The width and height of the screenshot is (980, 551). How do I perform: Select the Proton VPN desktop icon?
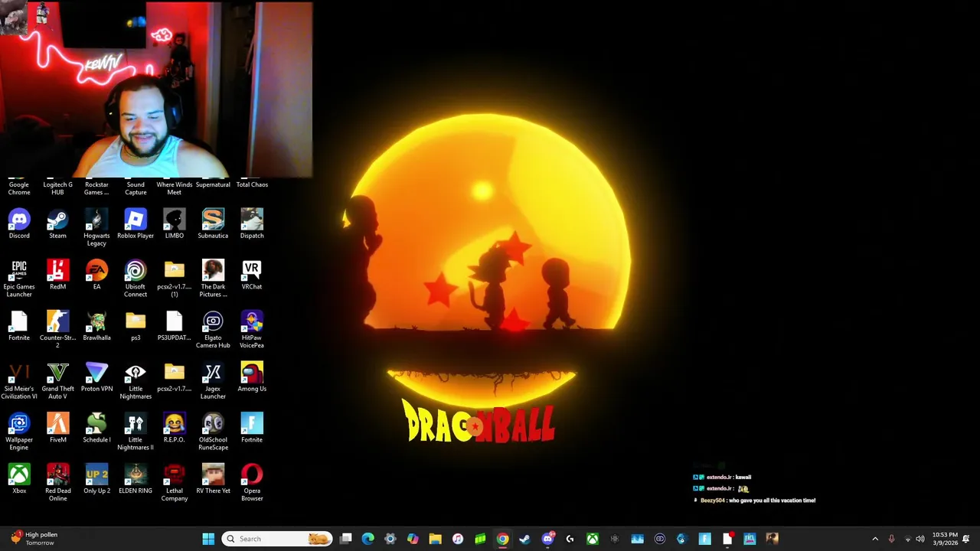(96, 377)
